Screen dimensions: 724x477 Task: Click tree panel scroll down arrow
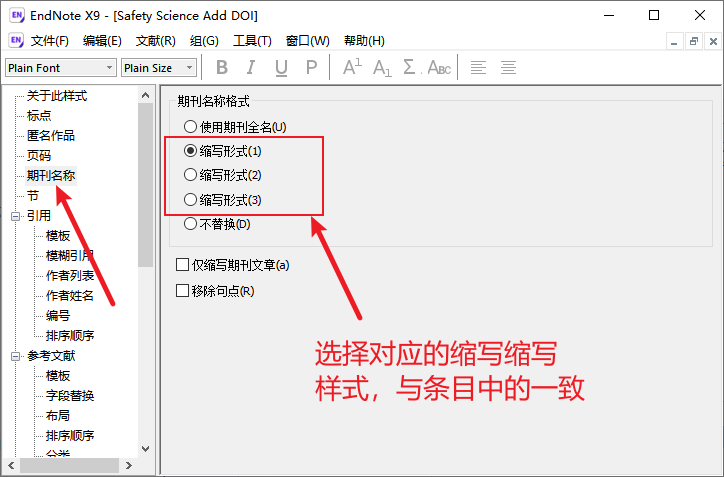click(x=145, y=449)
